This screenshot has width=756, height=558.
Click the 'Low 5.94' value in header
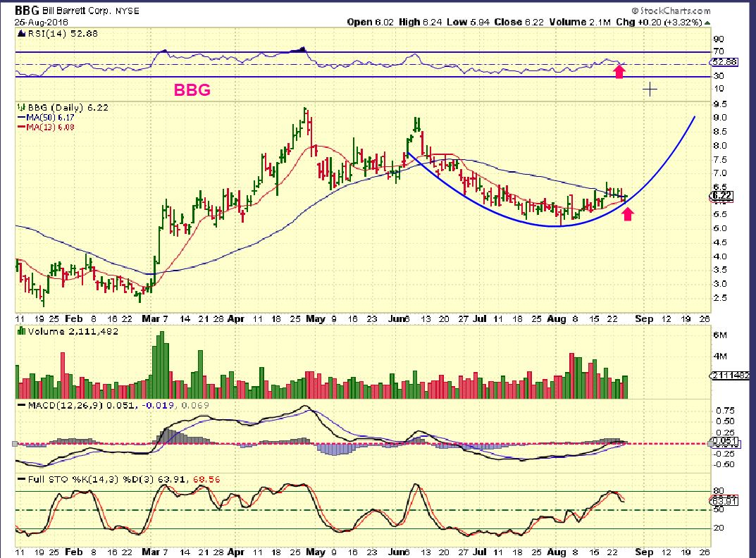pyautogui.click(x=468, y=22)
